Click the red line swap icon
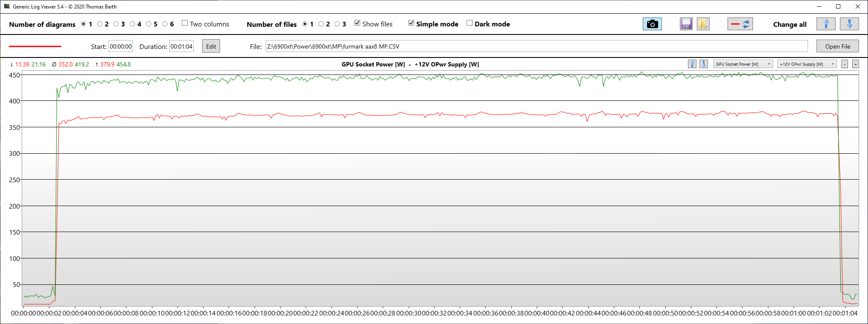868x324 pixels. point(740,24)
